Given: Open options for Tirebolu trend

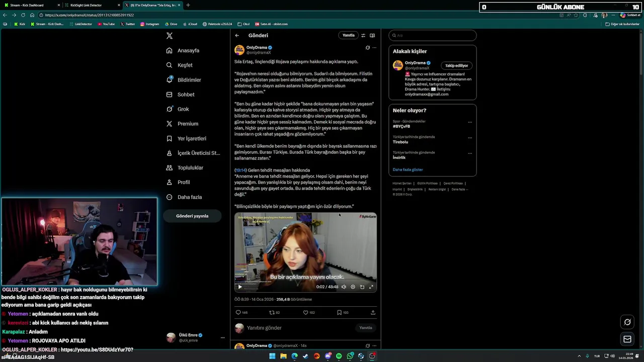Looking at the screenshot, I should 470,137.
